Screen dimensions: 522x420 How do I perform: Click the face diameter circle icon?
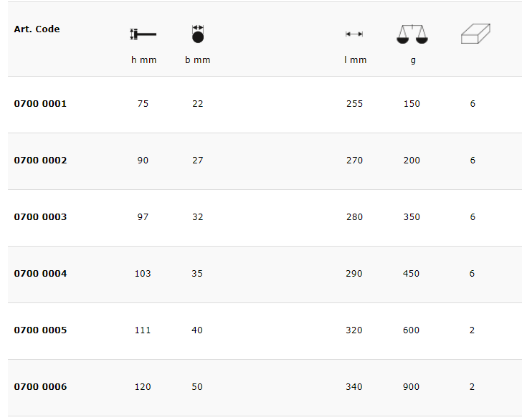198,34
